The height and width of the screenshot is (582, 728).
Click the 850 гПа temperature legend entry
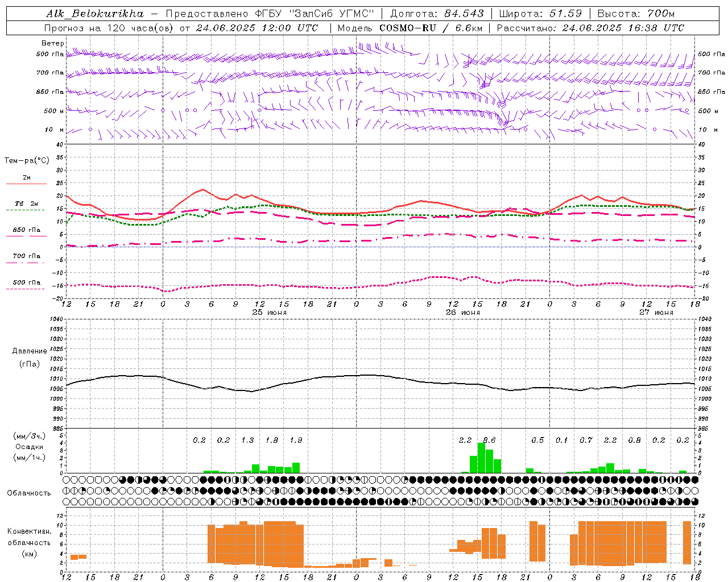[x=27, y=230]
